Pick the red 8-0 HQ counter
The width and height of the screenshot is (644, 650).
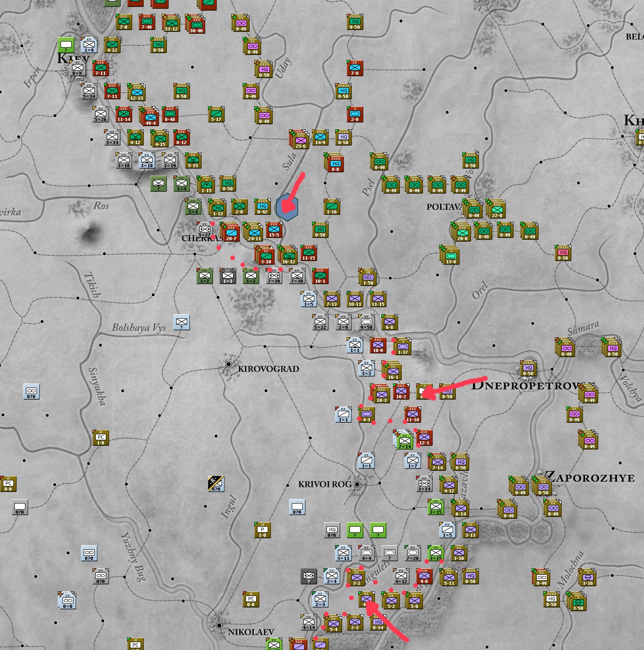point(335,163)
